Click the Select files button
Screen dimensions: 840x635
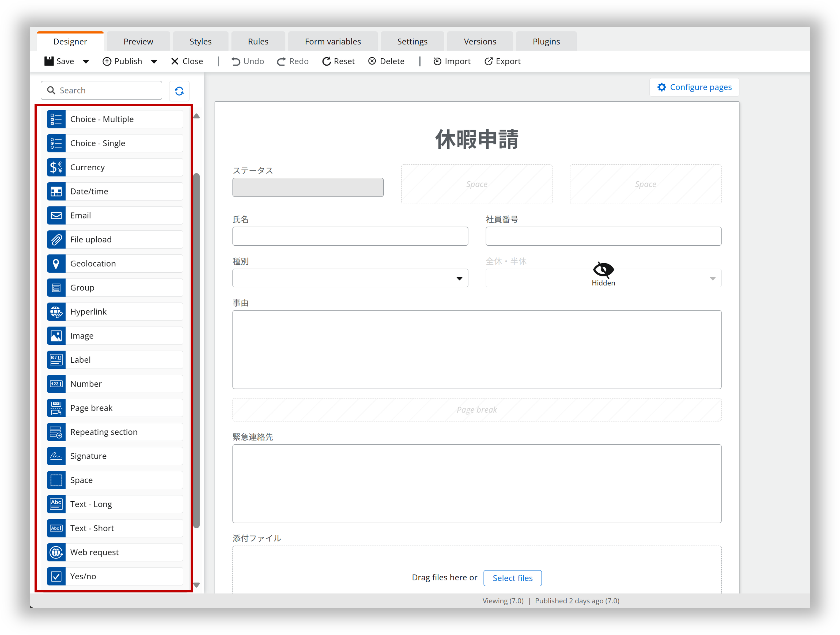click(512, 578)
